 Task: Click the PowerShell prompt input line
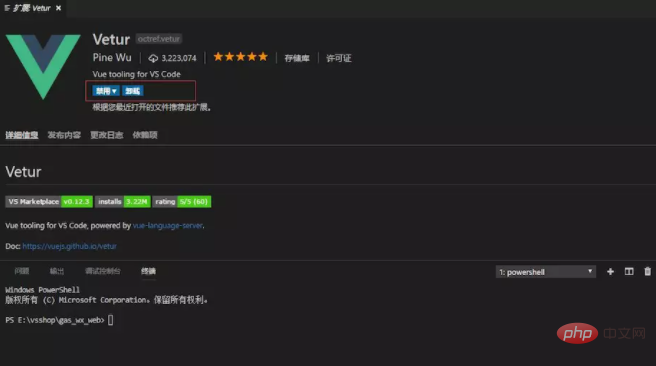point(59,320)
